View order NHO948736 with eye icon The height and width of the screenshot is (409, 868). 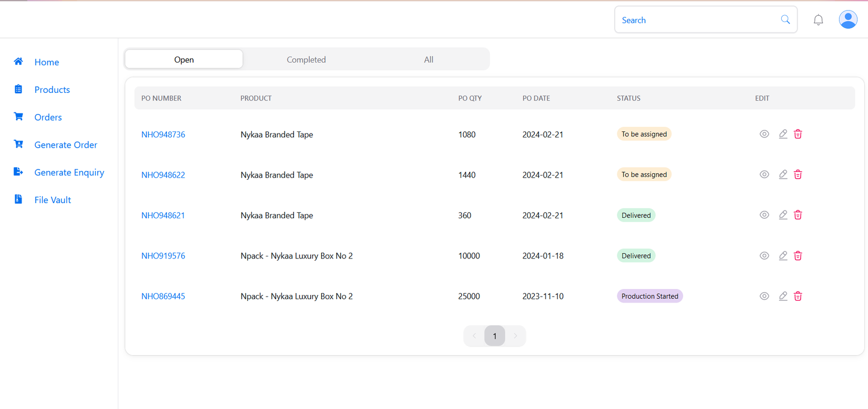(x=764, y=134)
